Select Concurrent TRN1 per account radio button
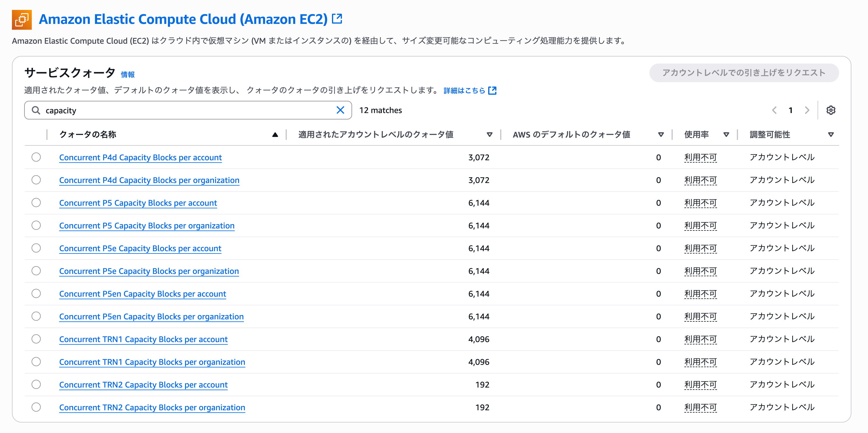The image size is (868, 433). (36, 339)
